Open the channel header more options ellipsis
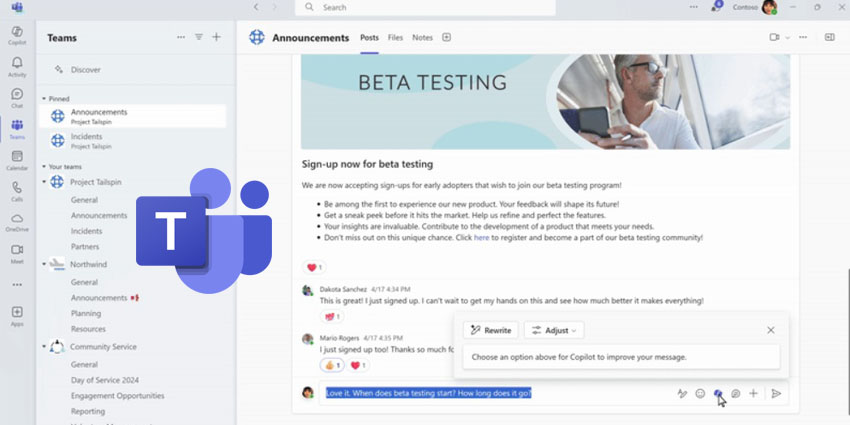This screenshot has height=425, width=850. click(x=803, y=37)
